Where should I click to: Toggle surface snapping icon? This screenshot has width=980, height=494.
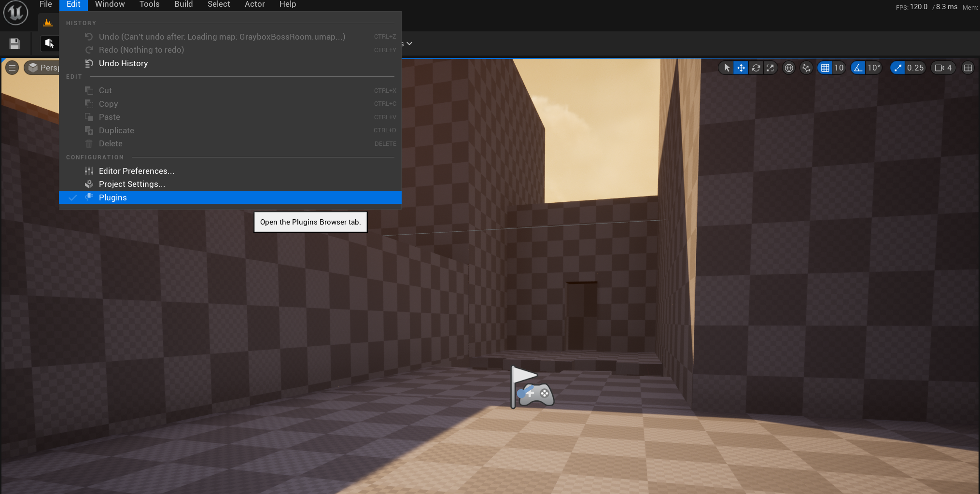tap(806, 68)
